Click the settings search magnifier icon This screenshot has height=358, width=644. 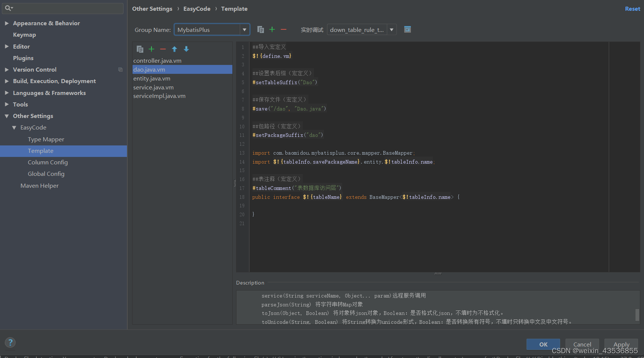click(9, 8)
